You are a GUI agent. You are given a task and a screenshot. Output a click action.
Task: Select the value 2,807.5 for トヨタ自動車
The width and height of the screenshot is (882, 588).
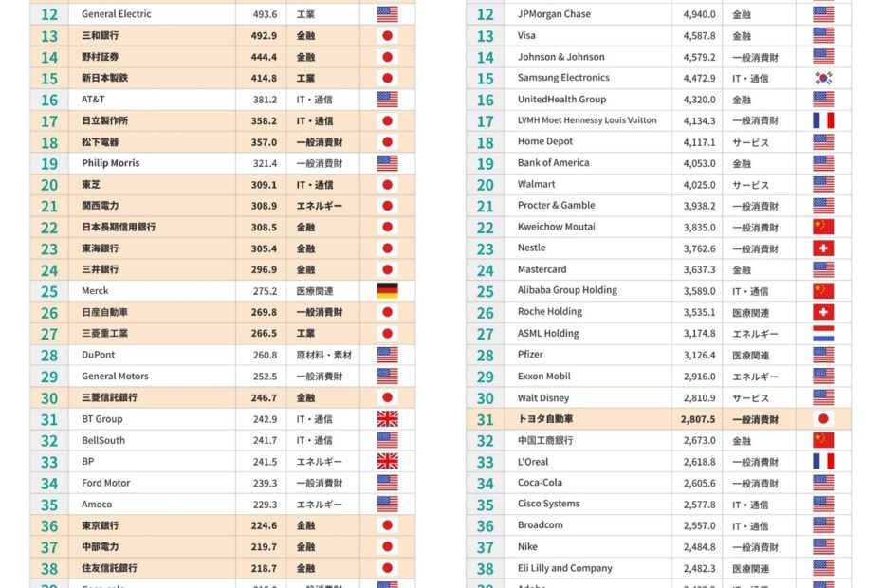coord(698,419)
